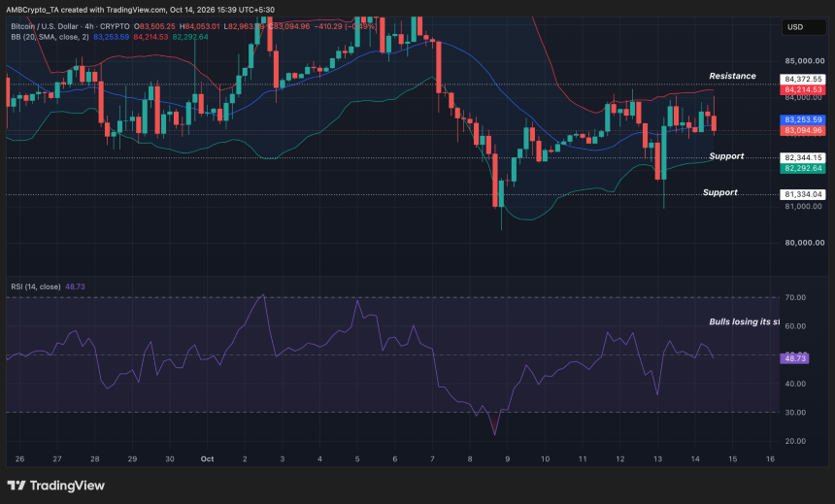Select the Resistance annotation label
The height and width of the screenshot is (504, 835).
click(732, 76)
